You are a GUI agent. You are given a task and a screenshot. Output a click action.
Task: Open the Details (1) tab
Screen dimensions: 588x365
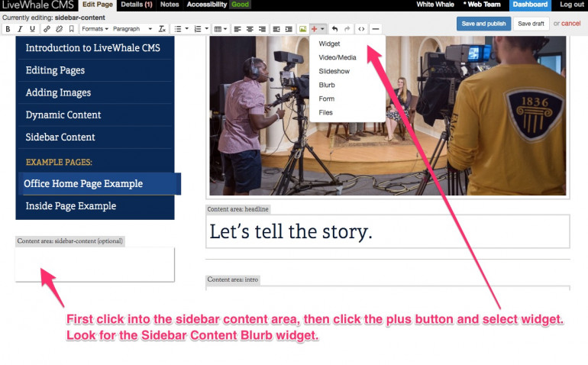(137, 5)
